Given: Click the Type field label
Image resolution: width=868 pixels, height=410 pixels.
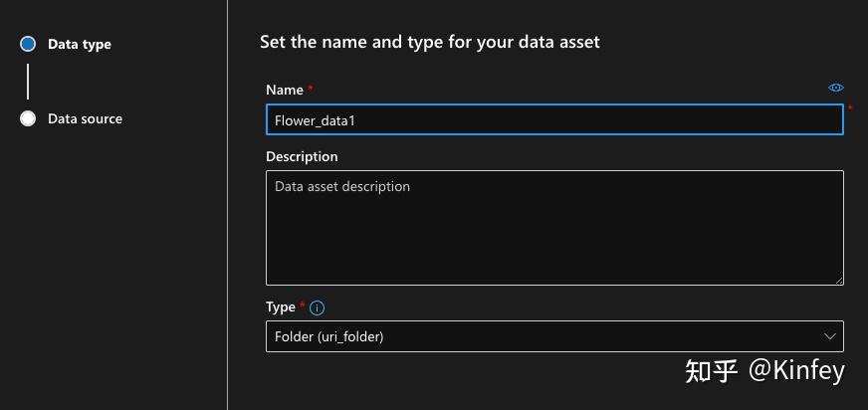Looking at the screenshot, I should click(x=281, y=307).
